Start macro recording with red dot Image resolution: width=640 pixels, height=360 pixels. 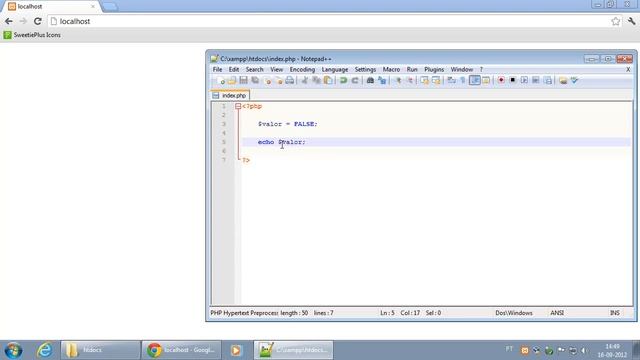pyautogui.click(x=501, y=80)
